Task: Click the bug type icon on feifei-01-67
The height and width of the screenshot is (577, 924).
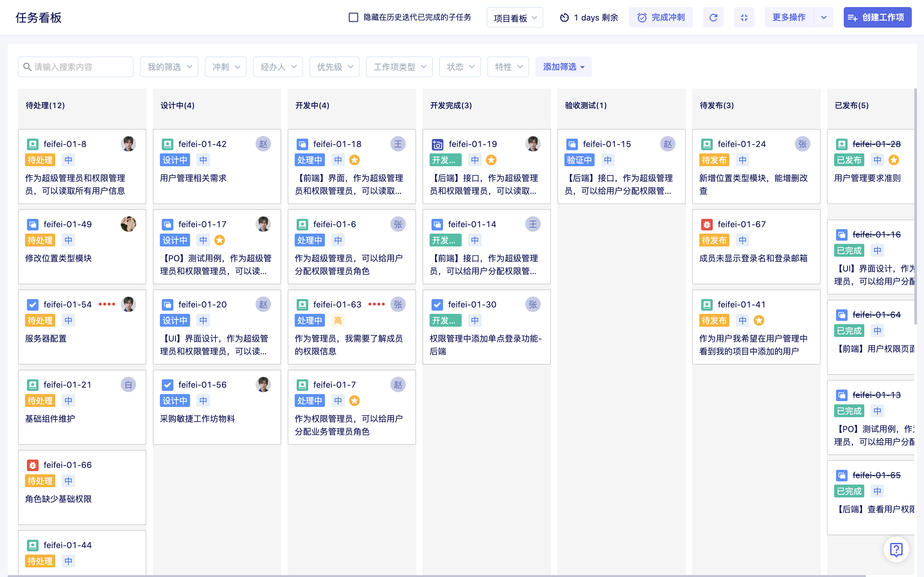Action: point(706,224)
